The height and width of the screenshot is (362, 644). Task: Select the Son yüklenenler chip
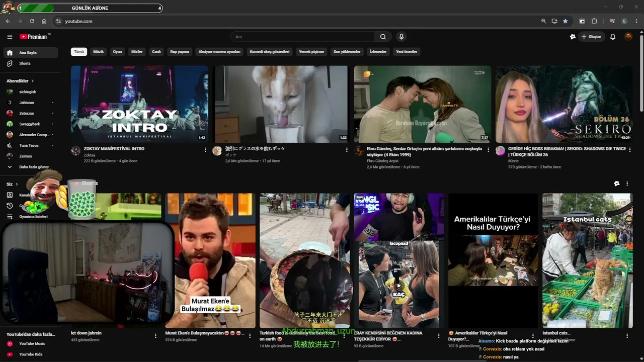coord(347,52)
